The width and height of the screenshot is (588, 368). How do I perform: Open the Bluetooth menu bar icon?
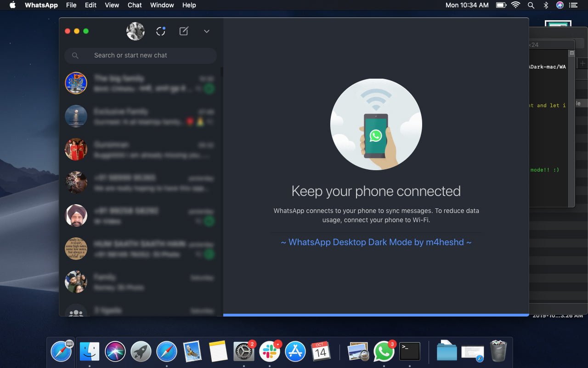coord(546,5)
